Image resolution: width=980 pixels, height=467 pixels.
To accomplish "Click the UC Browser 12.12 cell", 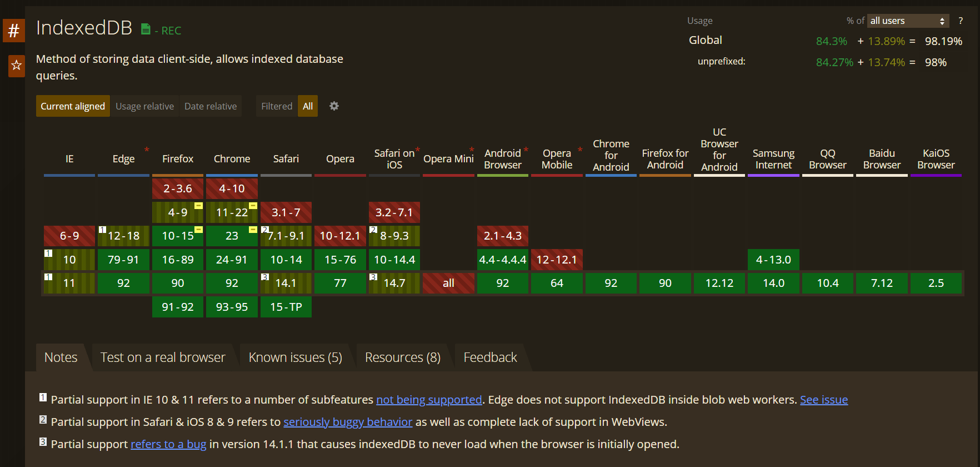I will [719, 283].
